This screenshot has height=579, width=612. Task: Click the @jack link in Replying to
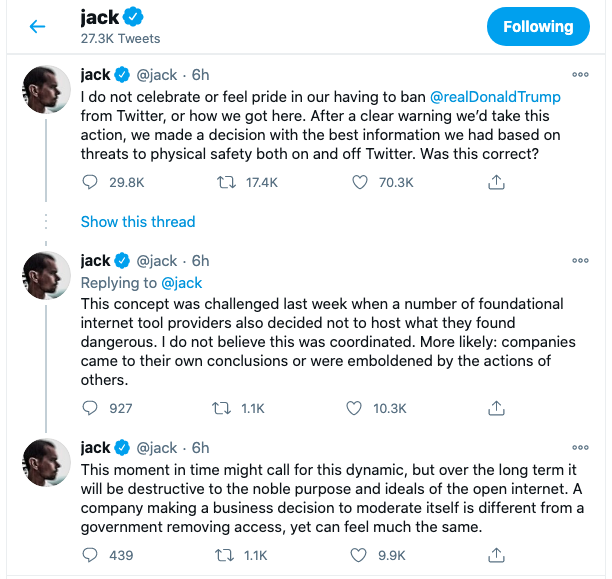click(x=182, y=283)
